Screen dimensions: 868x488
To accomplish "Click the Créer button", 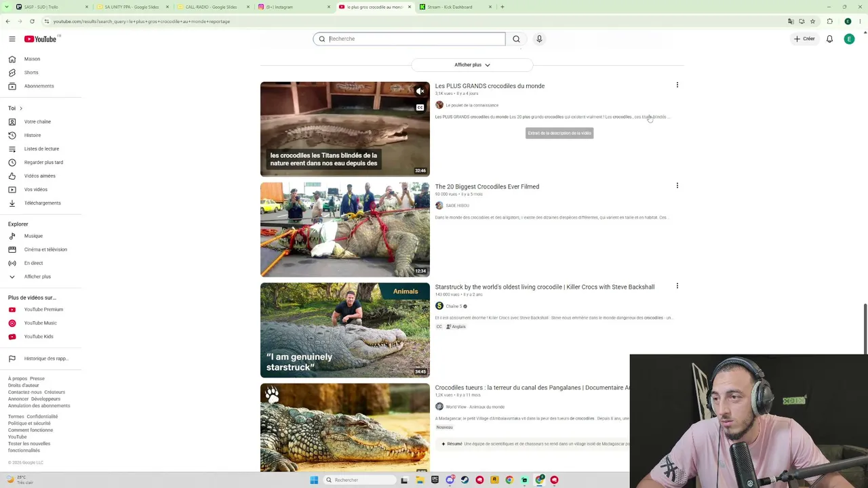I will click(804, 39).
